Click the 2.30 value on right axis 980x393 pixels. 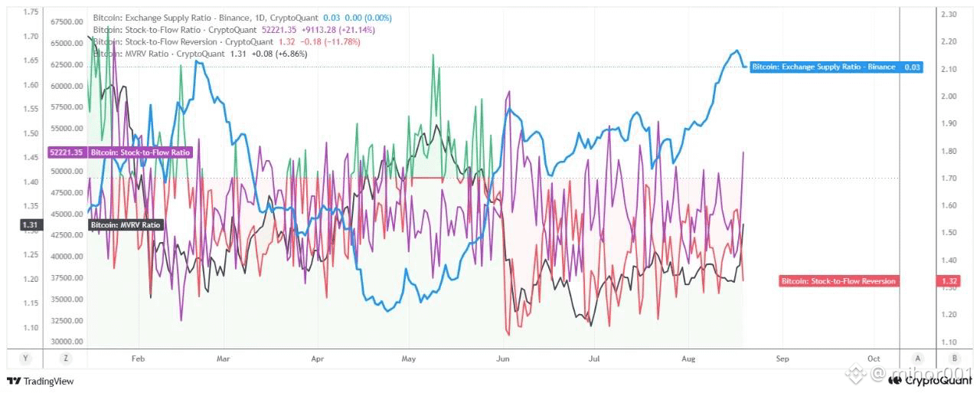949,15
